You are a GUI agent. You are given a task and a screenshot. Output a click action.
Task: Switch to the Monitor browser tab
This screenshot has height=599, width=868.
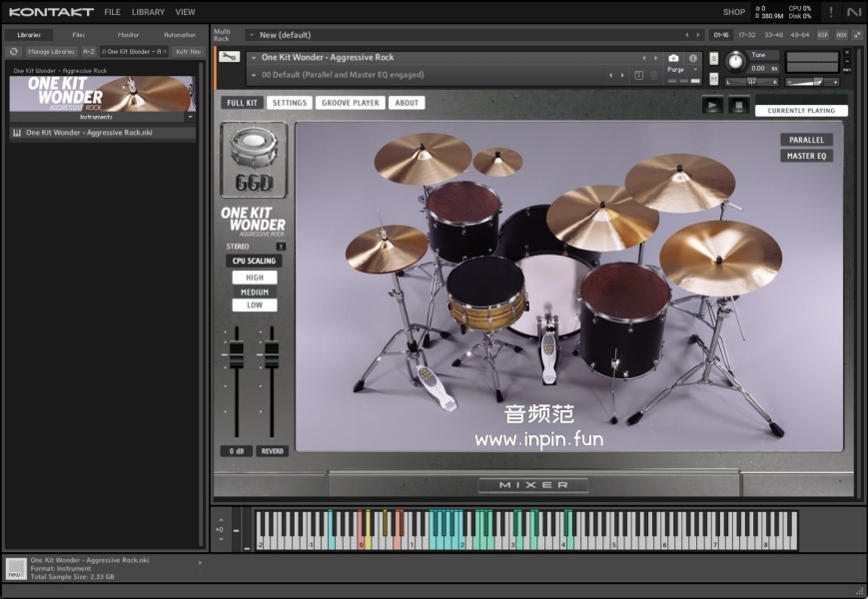(x=128, y=35)
